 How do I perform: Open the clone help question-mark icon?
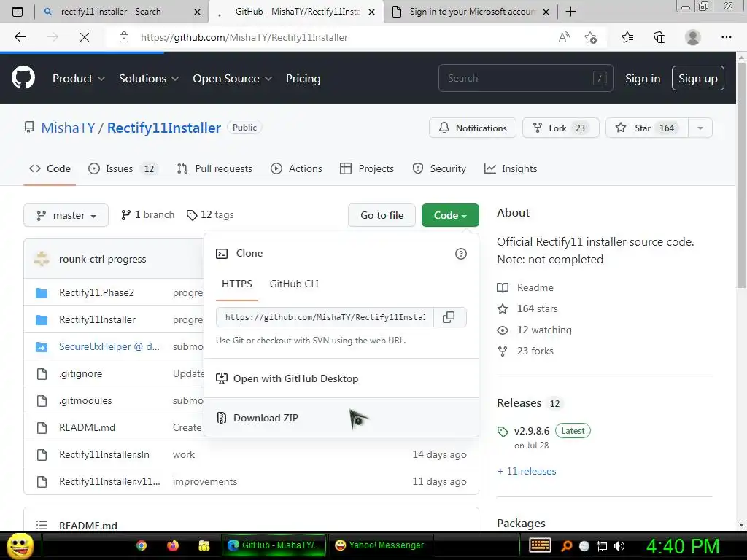(461, 254)
